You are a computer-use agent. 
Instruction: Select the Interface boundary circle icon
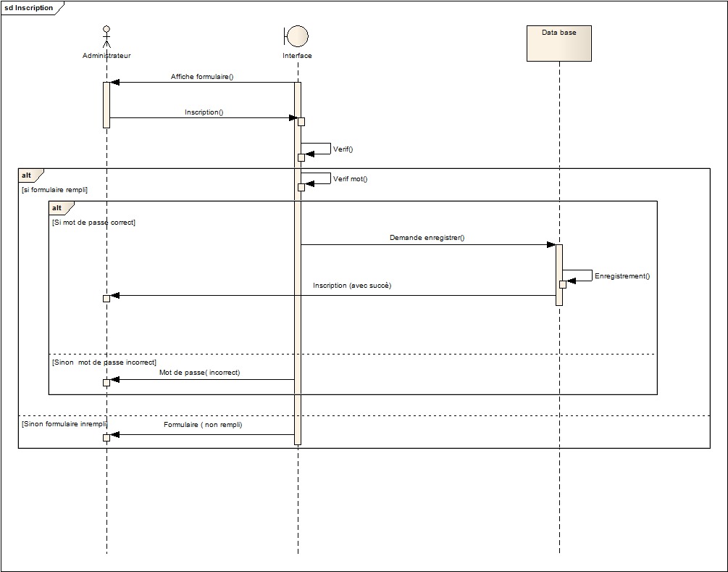(x=296, y=36)
